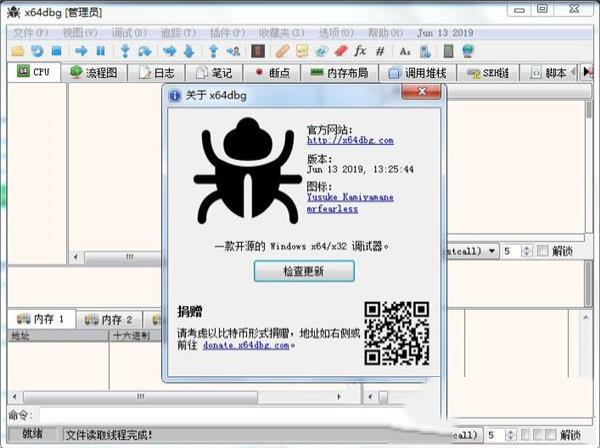Open Labels via the tag icon
Image resolution: width=600 pixels, height=448 pixels.
pos(321,51)
